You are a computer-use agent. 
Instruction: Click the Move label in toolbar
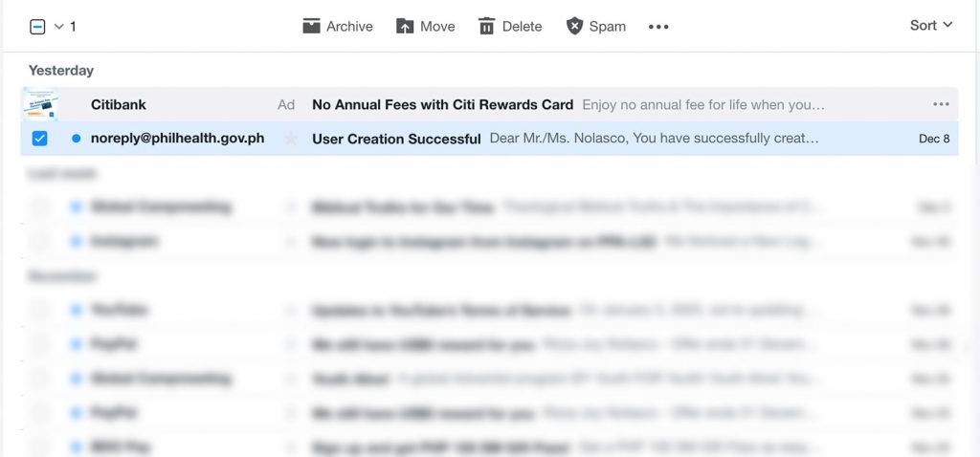[437, 26]
